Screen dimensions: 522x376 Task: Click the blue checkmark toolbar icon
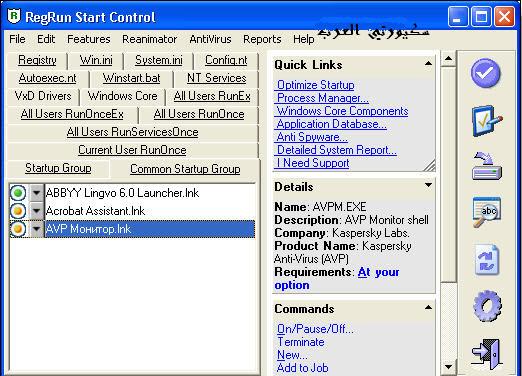click(x=486, y=73)
